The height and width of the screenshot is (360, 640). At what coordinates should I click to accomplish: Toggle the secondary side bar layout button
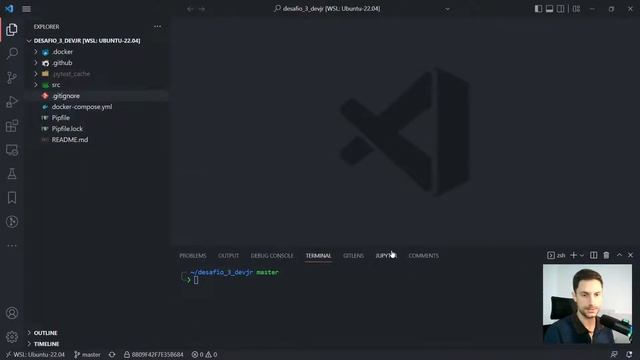tap(560, 9)
